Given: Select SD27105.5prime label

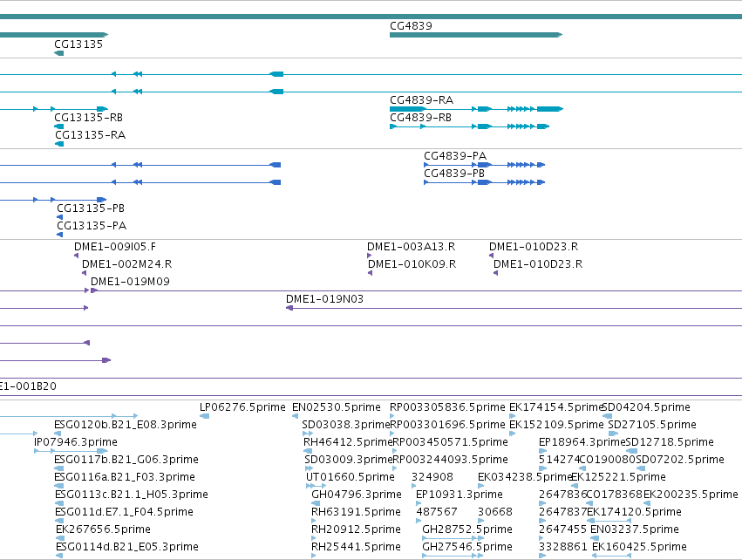Looking at the screenshot, I should tap(652, 425).
